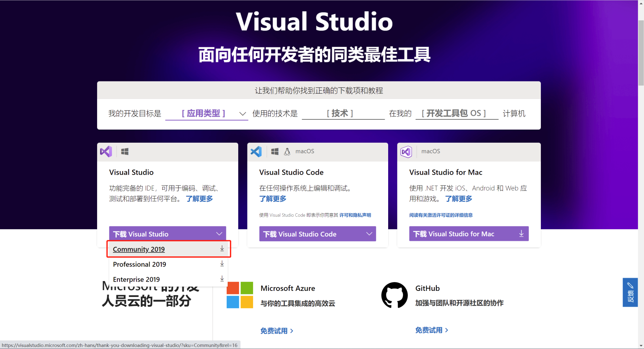
Task: Select Community 2019 from the download menu
Action: click(x=169, y=249)
